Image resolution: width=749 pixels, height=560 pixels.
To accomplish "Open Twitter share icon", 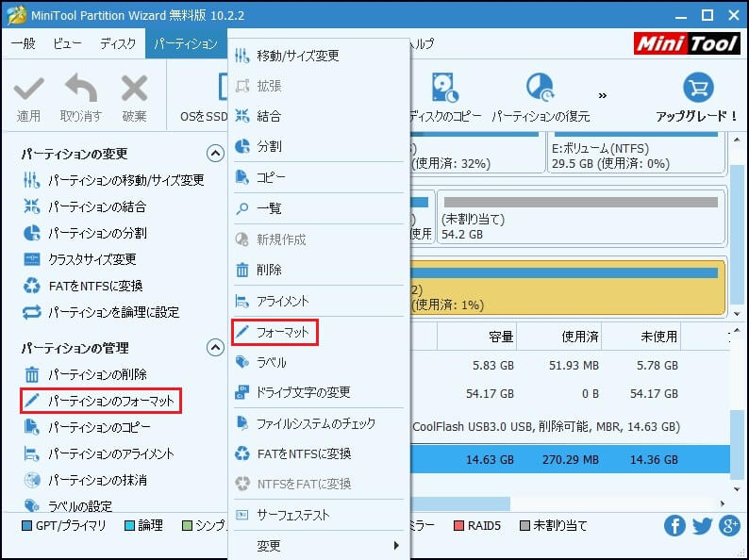I will point(702,526).
